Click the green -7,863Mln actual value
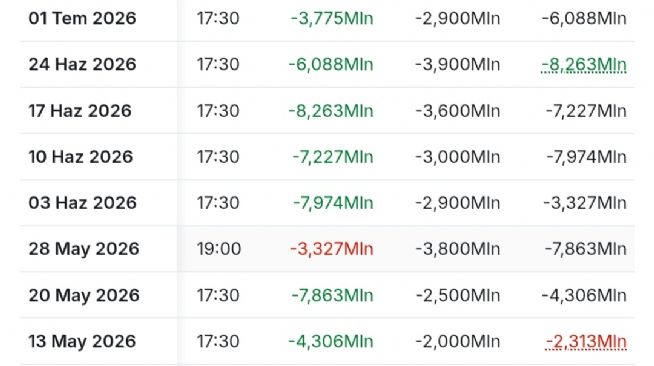The height and width of the screenshot is (366, 654). pyautogui.click(x=332, y=295)
